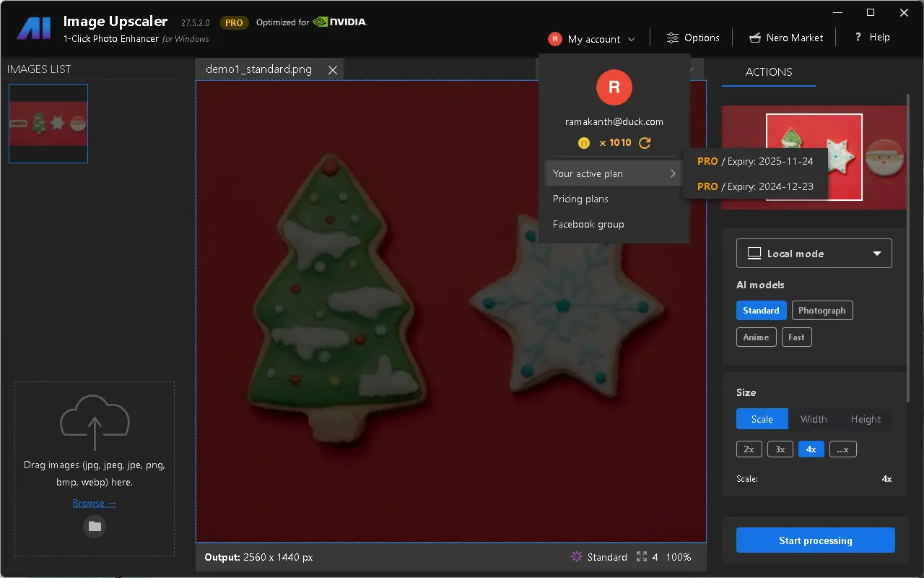The height and width of the screenshot is (578, 924).
Task: Set scale to 2x
Action: coord(749,449)
